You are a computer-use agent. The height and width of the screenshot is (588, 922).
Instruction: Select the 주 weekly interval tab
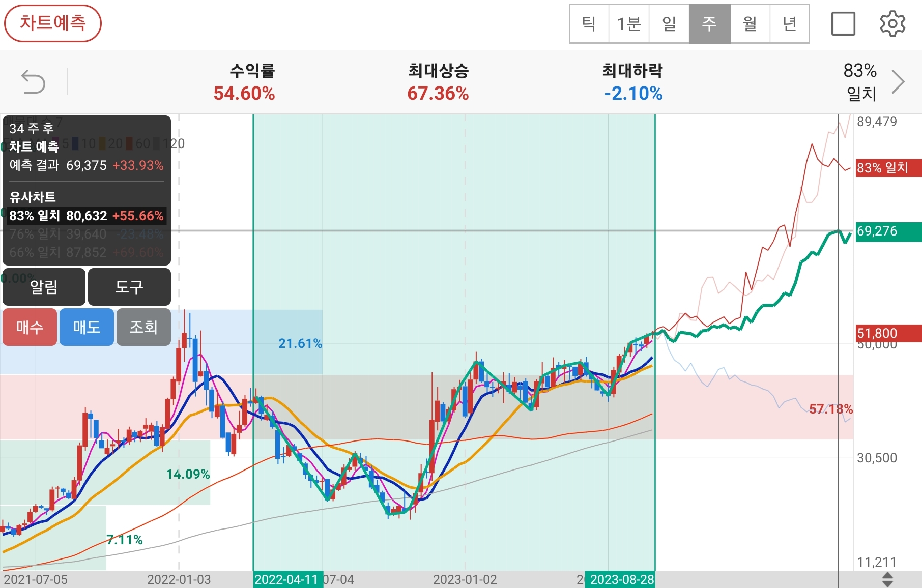pos(710,24)
